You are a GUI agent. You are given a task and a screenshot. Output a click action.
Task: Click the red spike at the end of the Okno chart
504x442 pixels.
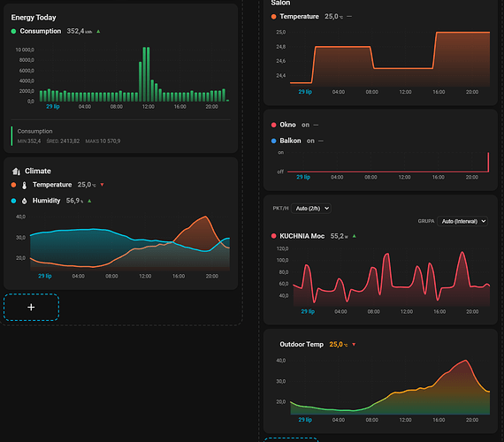click(488, 162)
